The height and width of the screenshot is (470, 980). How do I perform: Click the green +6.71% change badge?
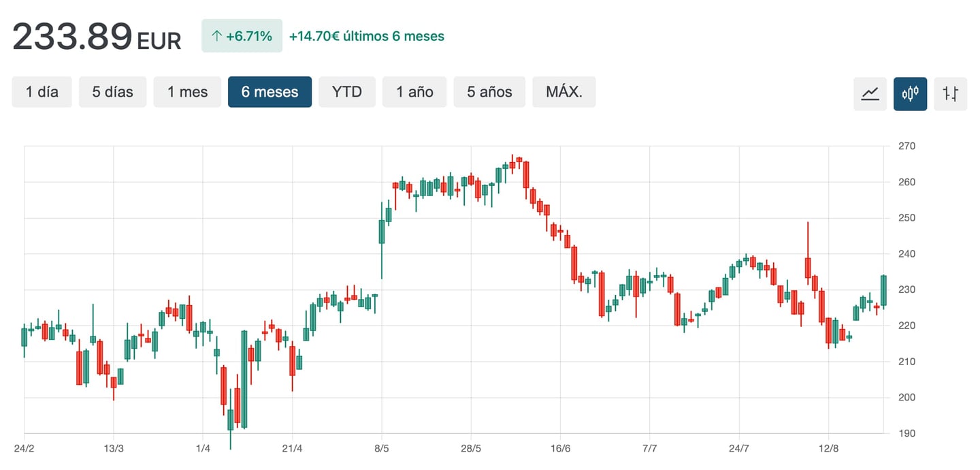[242, 35]
